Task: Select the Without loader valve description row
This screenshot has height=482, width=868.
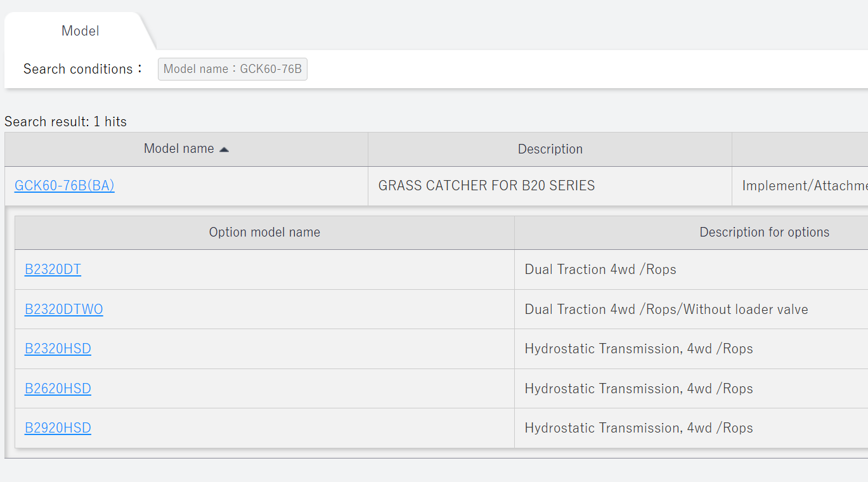Action: click(691, 309)
